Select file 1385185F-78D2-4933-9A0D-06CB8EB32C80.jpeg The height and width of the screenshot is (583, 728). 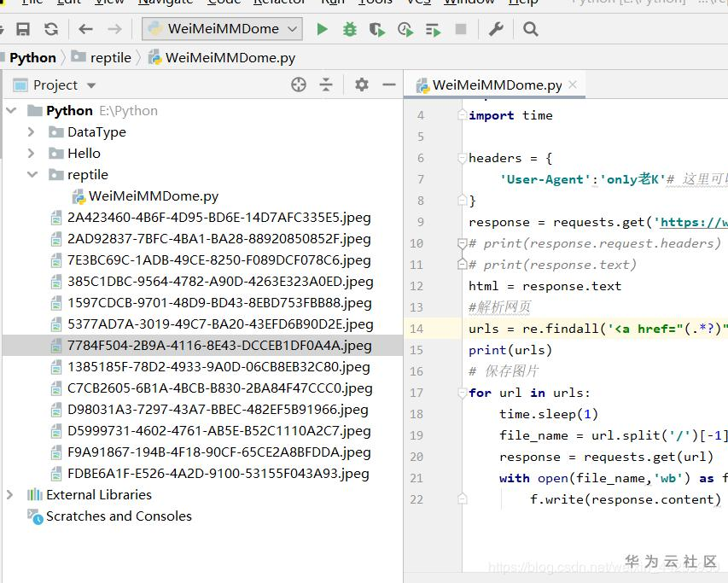point(218,367)
